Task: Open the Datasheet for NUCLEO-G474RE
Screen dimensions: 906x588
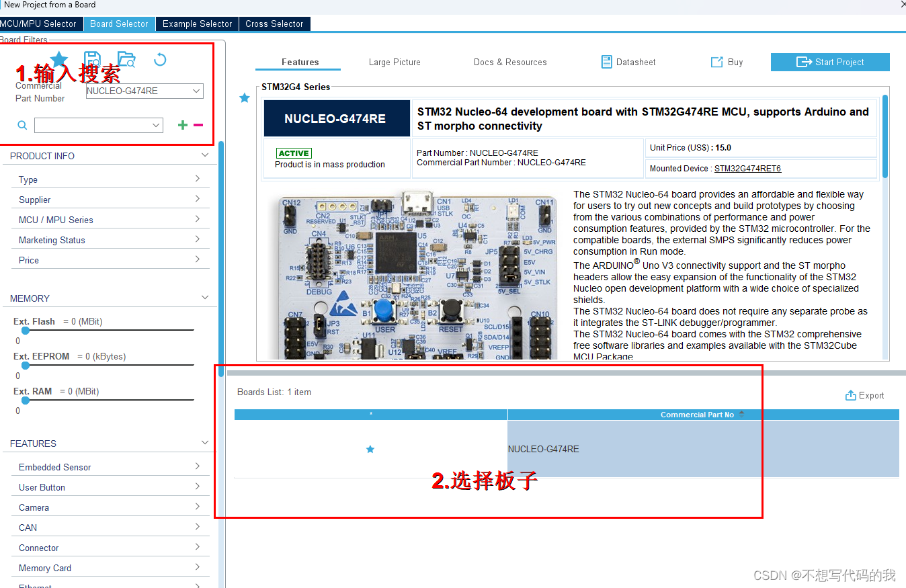Action: 628,62
